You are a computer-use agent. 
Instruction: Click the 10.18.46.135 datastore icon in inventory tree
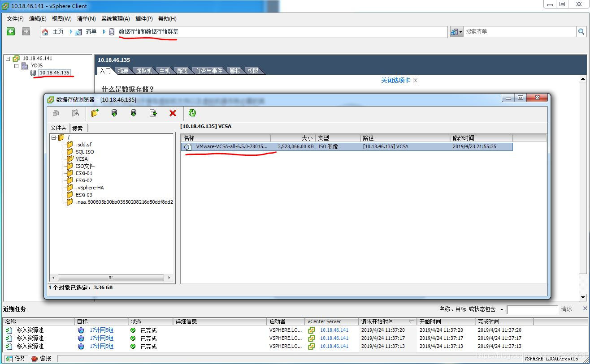coord(33,73)
